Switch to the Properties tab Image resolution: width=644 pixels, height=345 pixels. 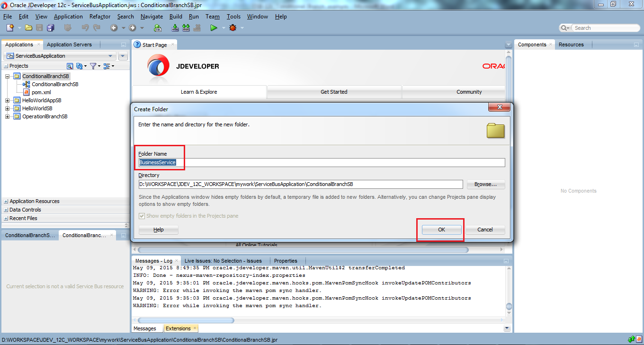point(286,261)
